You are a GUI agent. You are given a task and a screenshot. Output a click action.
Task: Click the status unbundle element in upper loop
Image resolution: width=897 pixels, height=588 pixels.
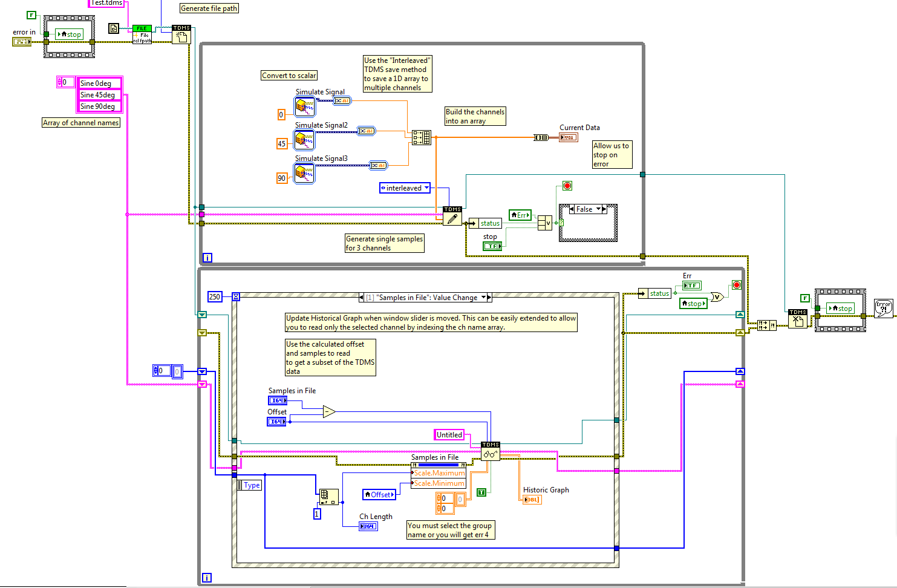[x=485, y=223]
